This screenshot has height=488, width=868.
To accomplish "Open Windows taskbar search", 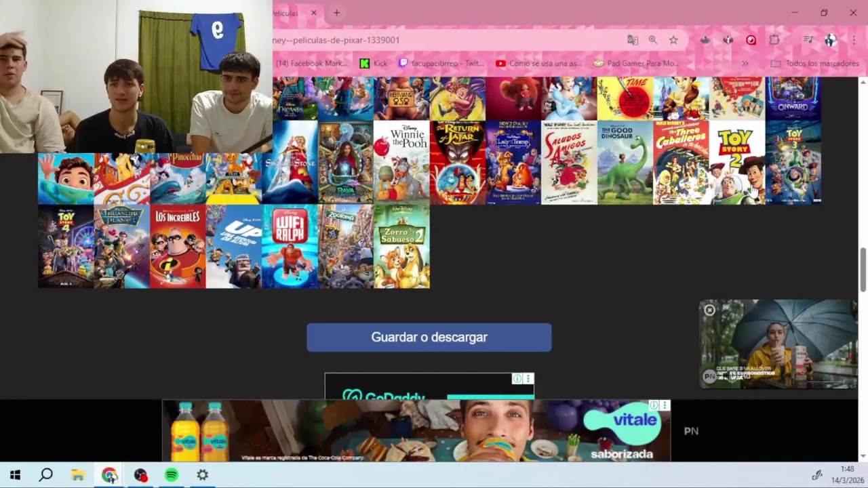I will [45, 475].
